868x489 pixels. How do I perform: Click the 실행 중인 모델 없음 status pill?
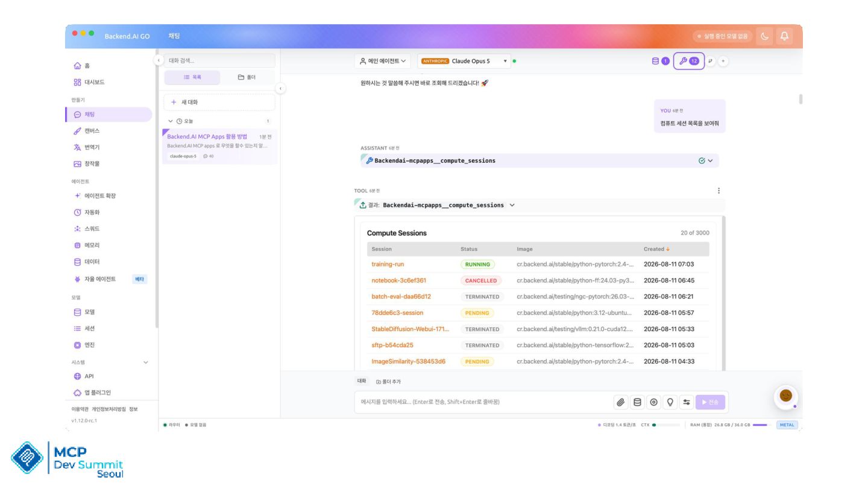pyautogui.click(x=723, y=36)
